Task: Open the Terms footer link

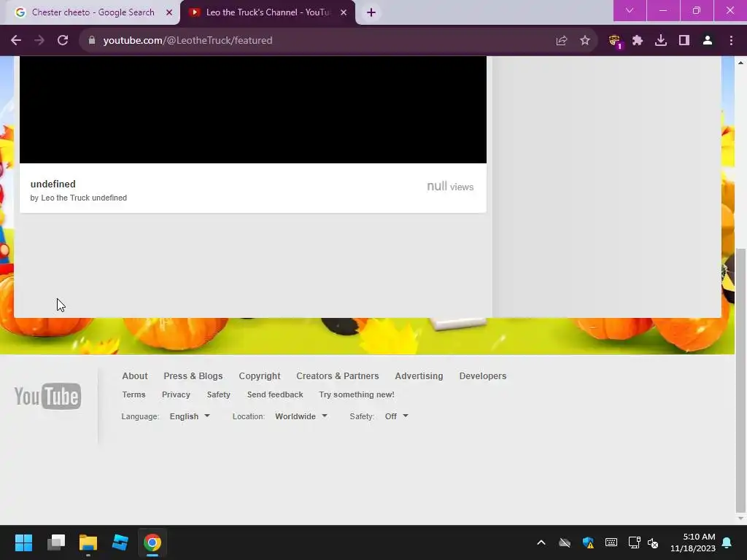Action: [x=133, y=394]
